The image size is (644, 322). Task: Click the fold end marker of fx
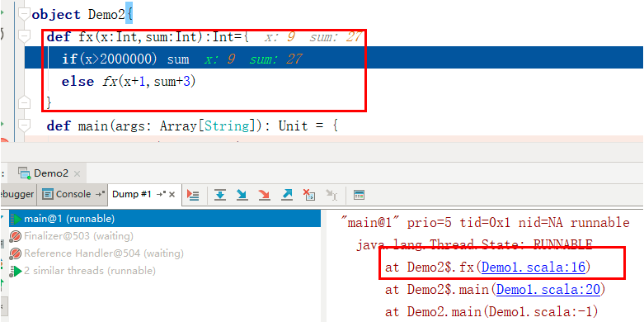pyautogui.click(x=25, y=102)
